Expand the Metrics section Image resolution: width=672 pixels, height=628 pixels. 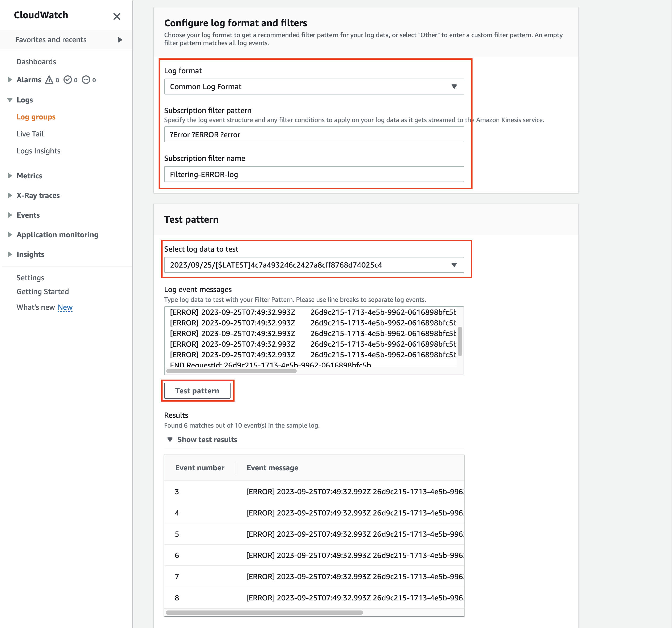coord(10,176)
